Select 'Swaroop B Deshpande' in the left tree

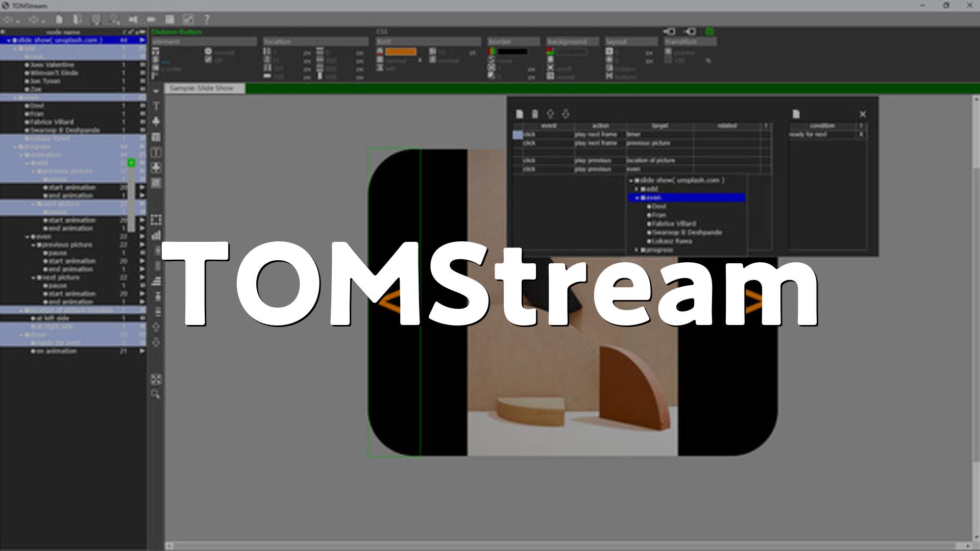pyautogui.click(x=65, y=130)
